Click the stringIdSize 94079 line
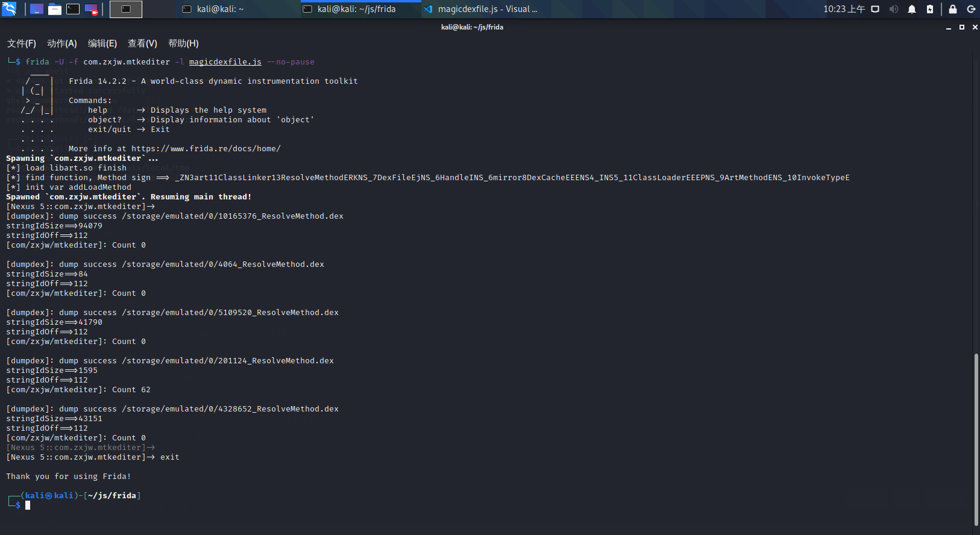 (54, 226)
